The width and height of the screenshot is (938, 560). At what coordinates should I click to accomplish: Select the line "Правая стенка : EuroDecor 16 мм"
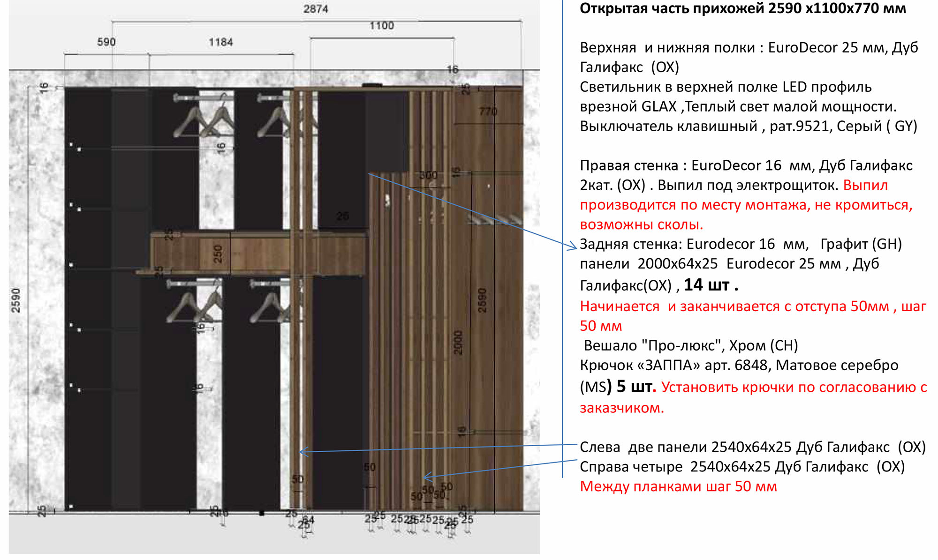(x=746, y=165)
